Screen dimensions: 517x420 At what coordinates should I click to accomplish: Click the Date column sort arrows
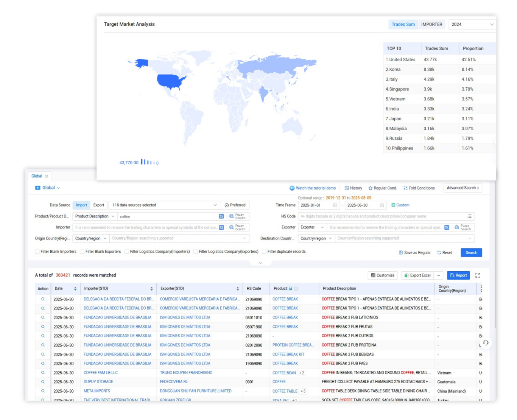coord(75,289)
